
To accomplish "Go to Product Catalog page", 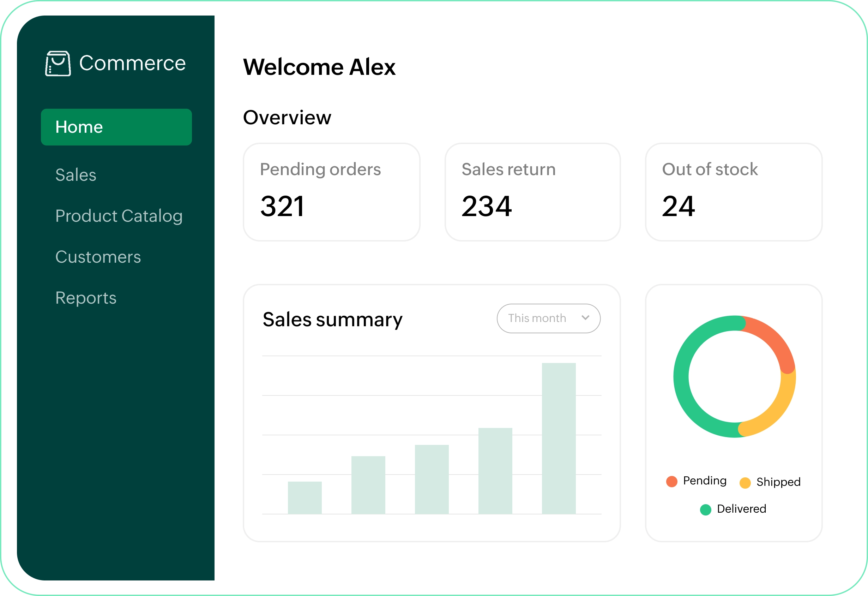I will click(119, 216).
